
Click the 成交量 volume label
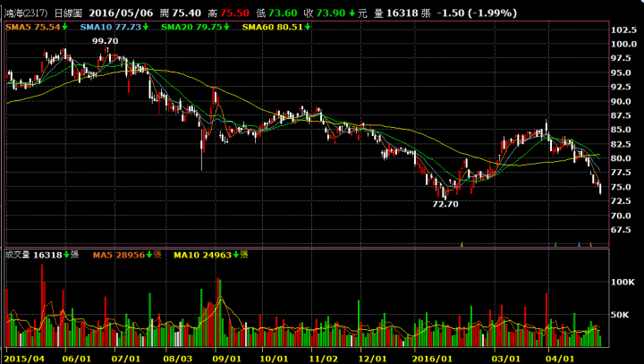pyautogui.click(x=17, y=255)
